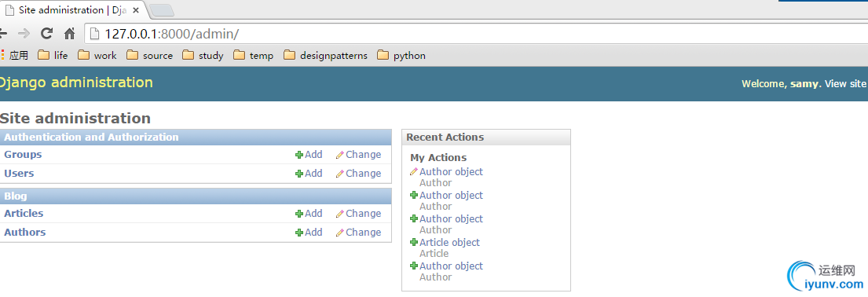The image size is (868, 297).
Task: Change Groups entries
Action: tap(359, 155)
